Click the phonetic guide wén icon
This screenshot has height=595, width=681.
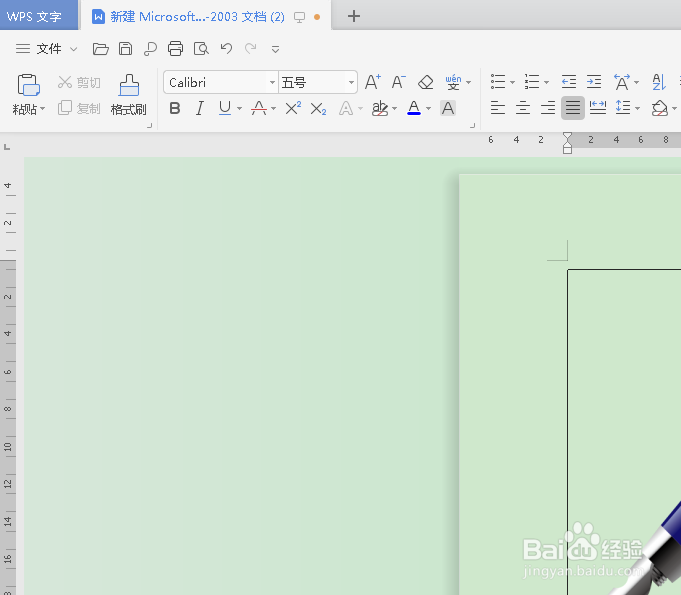pyautogui.click(x=453, y=82)
